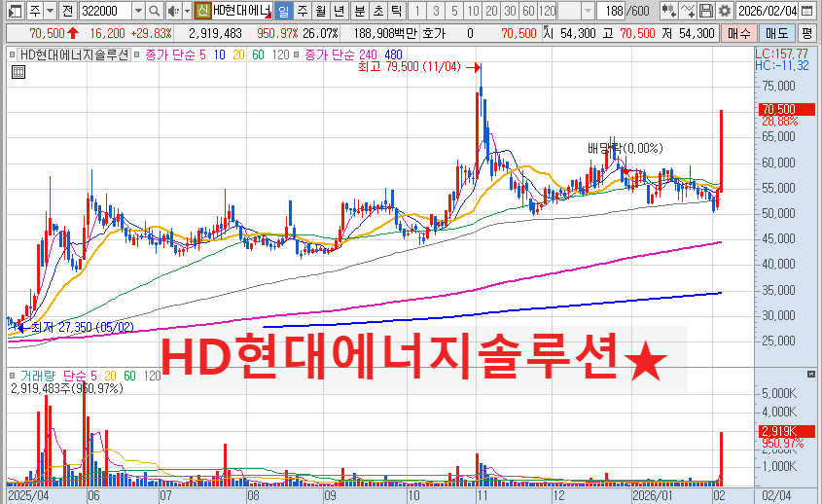The image size is (822, 504).
Task: Select the 10 interval button
Action: 474,11
